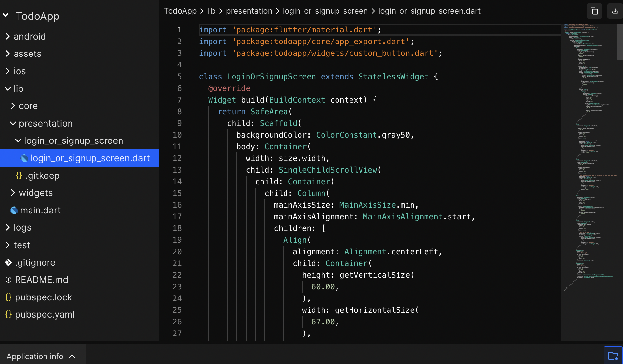Click getVerticalSize on line 22

click(x=375, y=275)
